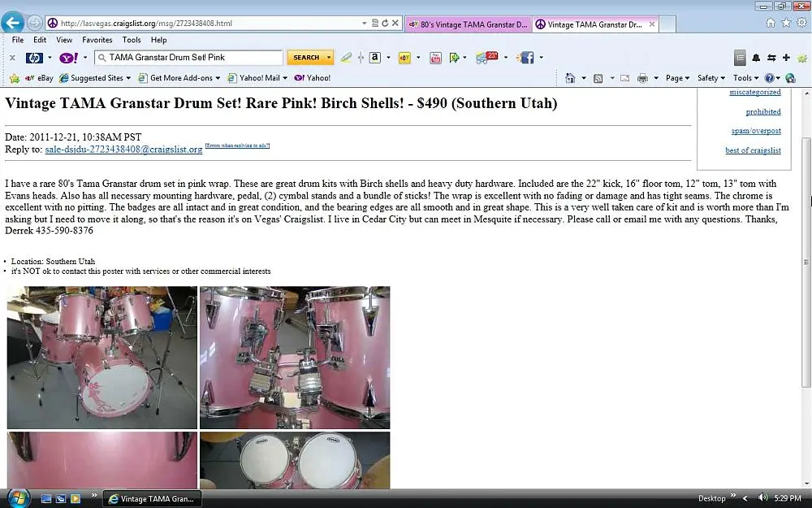Toggle Compatibility View icon in address bar
This screenshot has width=812, height=508.
(375, 24)
